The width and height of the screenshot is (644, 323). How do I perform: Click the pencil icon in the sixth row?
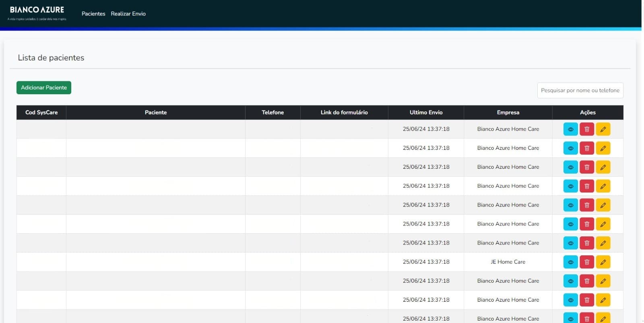603,224
